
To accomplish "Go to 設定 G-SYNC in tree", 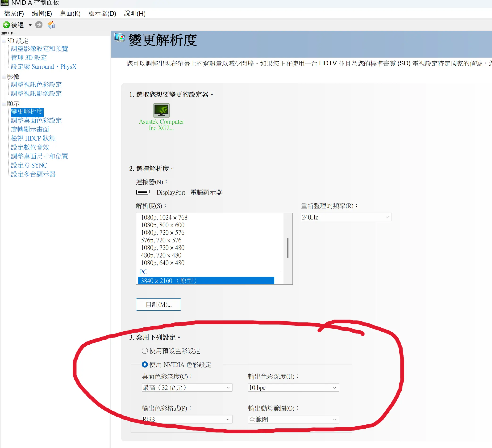I will [29, 165].
